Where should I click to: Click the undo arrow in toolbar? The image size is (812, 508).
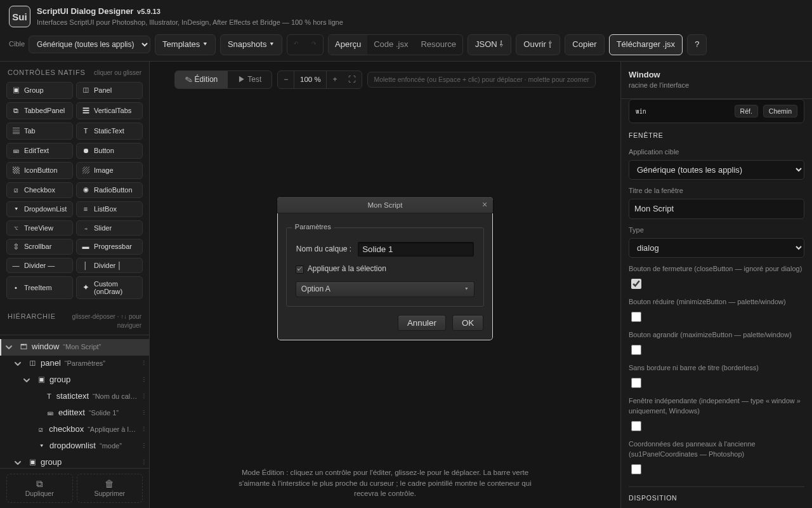296,44
